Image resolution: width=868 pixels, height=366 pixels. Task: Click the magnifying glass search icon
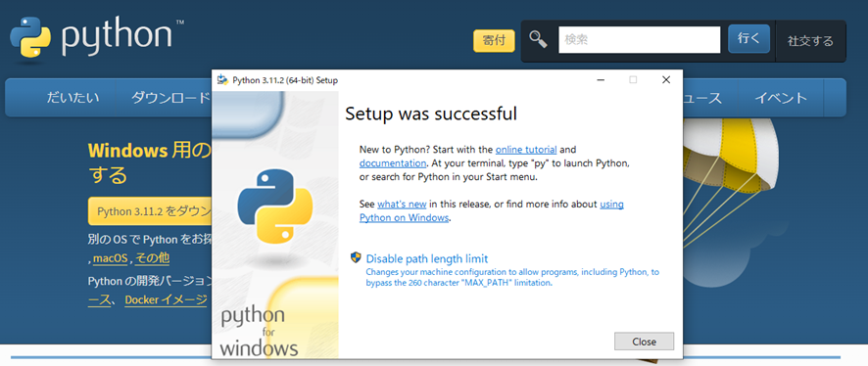(538, 40)
